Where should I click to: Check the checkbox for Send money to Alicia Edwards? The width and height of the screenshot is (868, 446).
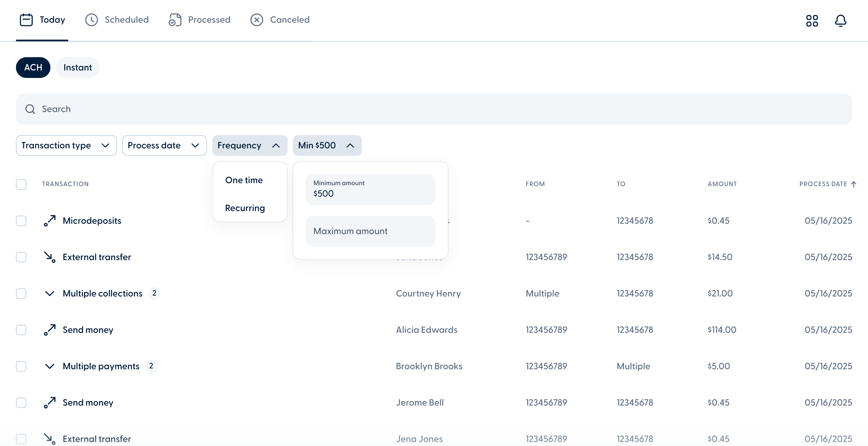[x=21, y=330]
